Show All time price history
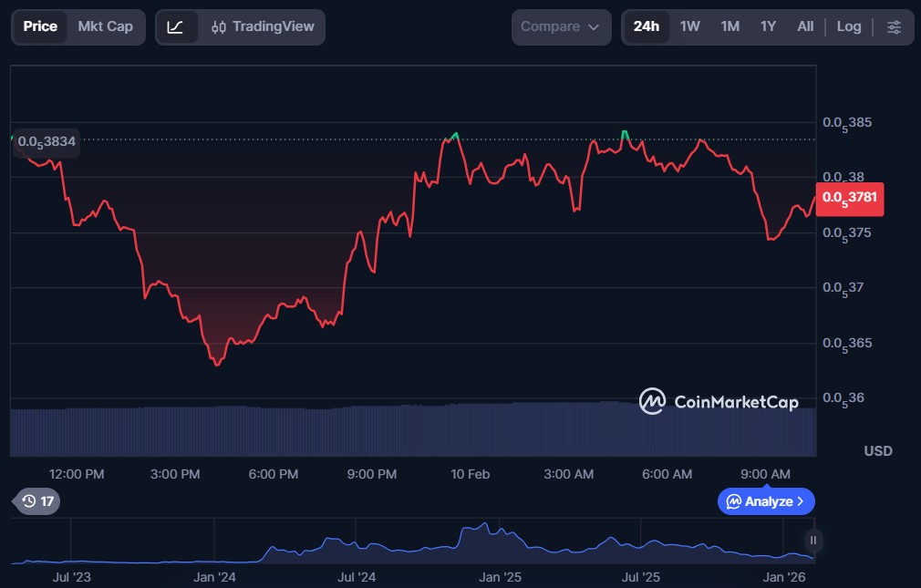Viewport: 921px width, 588px height. pos(805,26)
